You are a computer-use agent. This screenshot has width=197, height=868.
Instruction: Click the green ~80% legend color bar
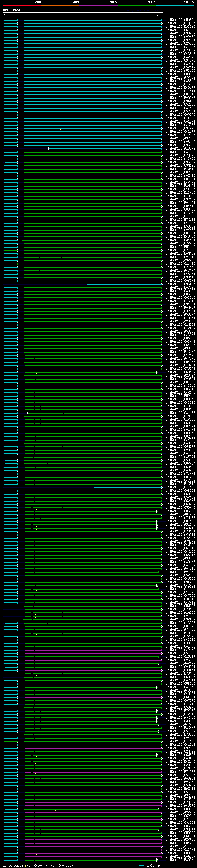136,6
